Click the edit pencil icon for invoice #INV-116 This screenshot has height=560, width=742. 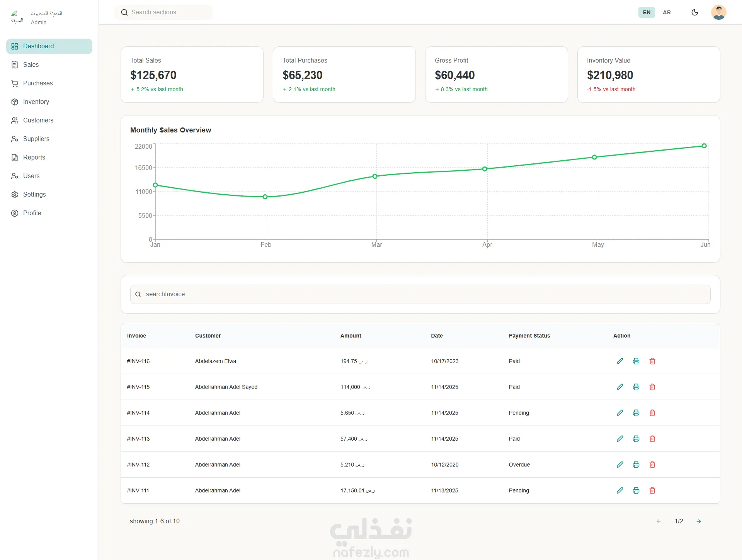pos(620,361)
